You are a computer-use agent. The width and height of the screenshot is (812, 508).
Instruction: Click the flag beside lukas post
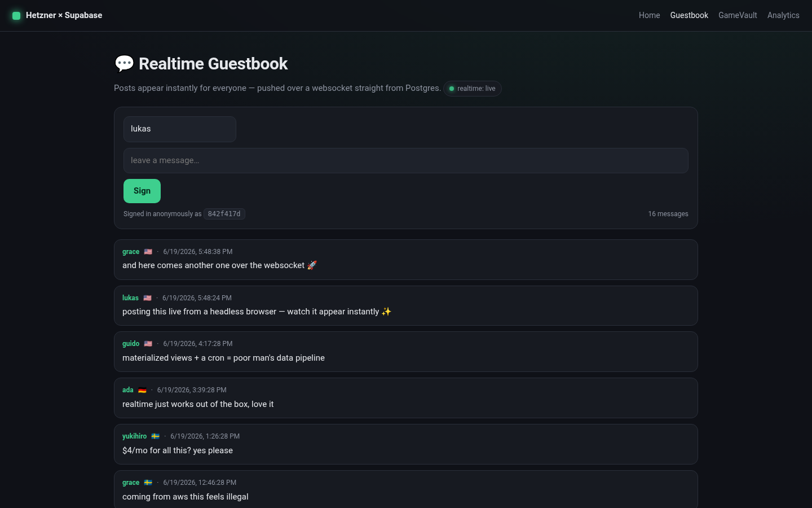[147, 298]
